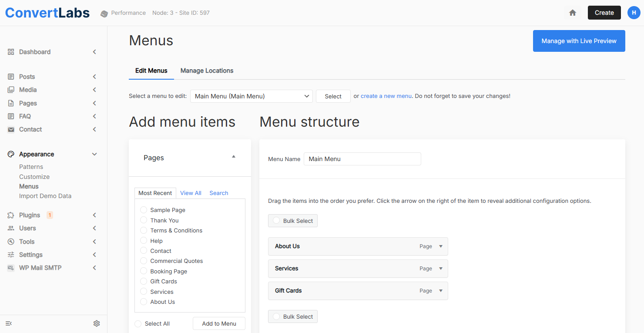Click the Media icon in sidebar
This screenshot has height=333, width=644.
(x=11, y=90)
